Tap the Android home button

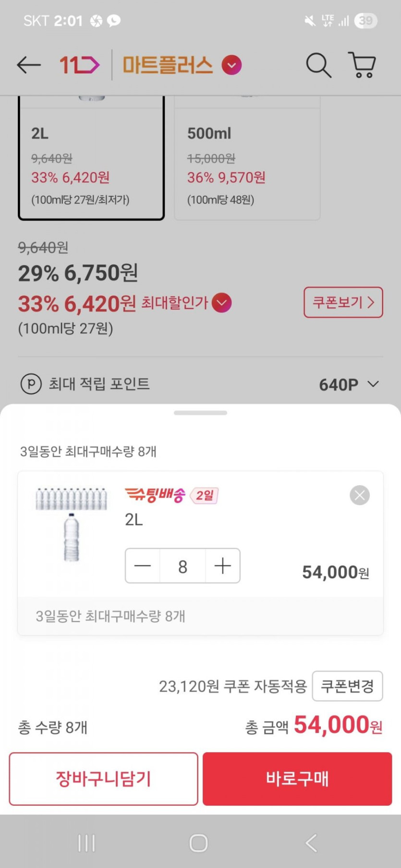click(x=198, y=843)
